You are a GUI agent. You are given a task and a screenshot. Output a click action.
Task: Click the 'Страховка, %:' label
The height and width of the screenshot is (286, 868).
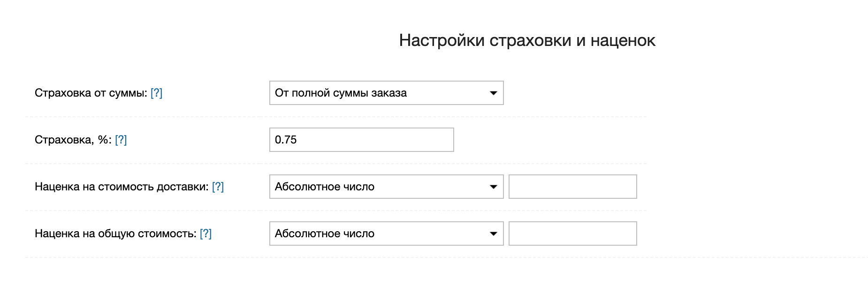point(73,140)
